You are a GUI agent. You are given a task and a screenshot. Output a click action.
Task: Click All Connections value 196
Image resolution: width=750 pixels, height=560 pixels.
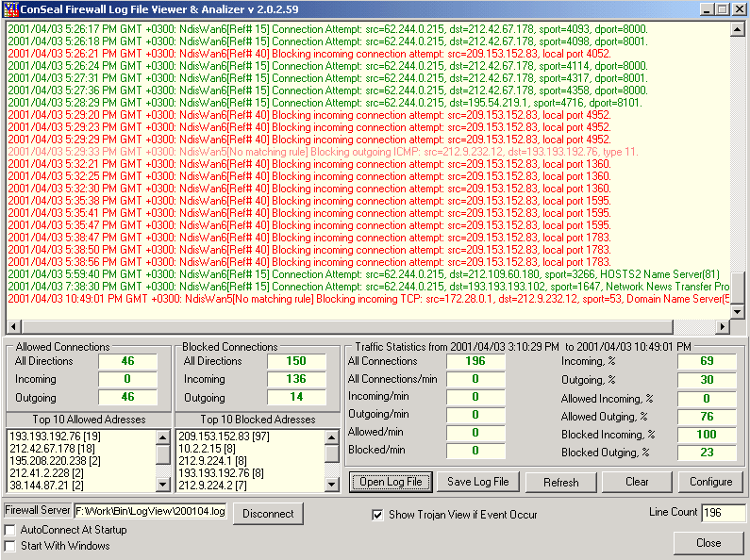click(475, 361)
